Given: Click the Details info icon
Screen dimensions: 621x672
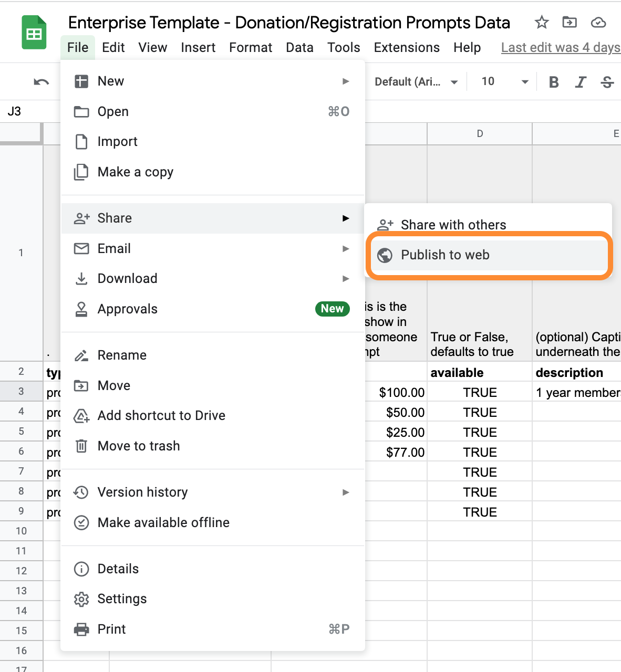Looking at the screenshot, I should coord(81,569).
